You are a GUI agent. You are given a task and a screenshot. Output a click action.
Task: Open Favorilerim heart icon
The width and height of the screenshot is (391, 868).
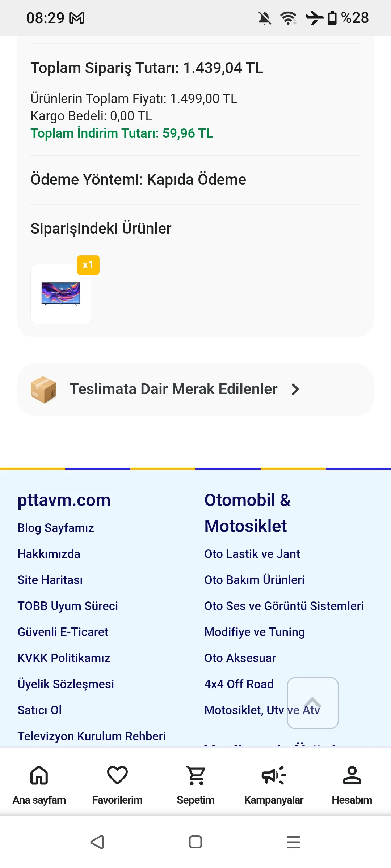pos(117,775)
